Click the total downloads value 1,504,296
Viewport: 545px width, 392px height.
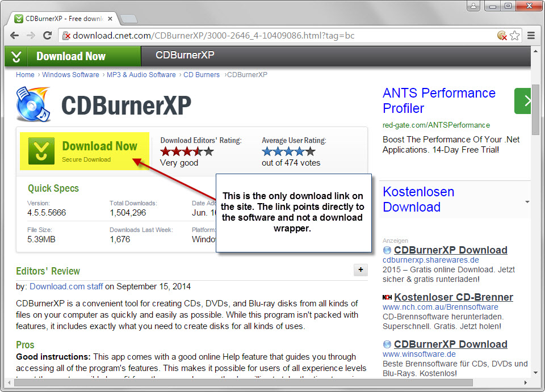point(128,213)
